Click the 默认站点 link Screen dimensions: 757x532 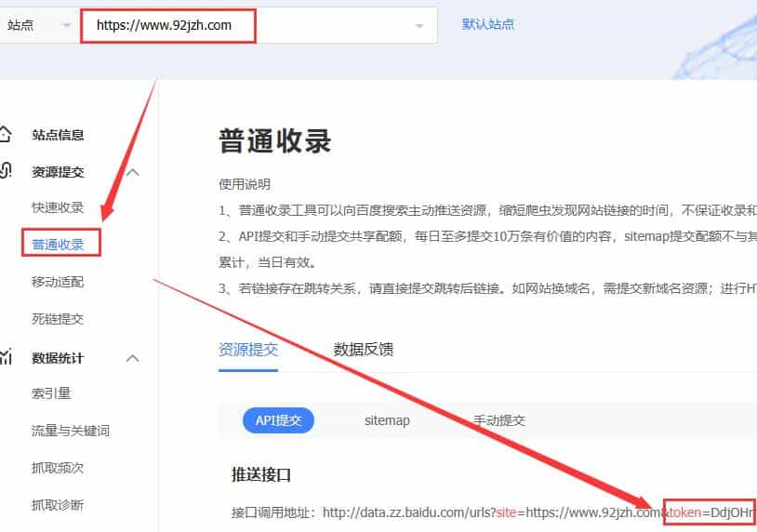point(487,24)
